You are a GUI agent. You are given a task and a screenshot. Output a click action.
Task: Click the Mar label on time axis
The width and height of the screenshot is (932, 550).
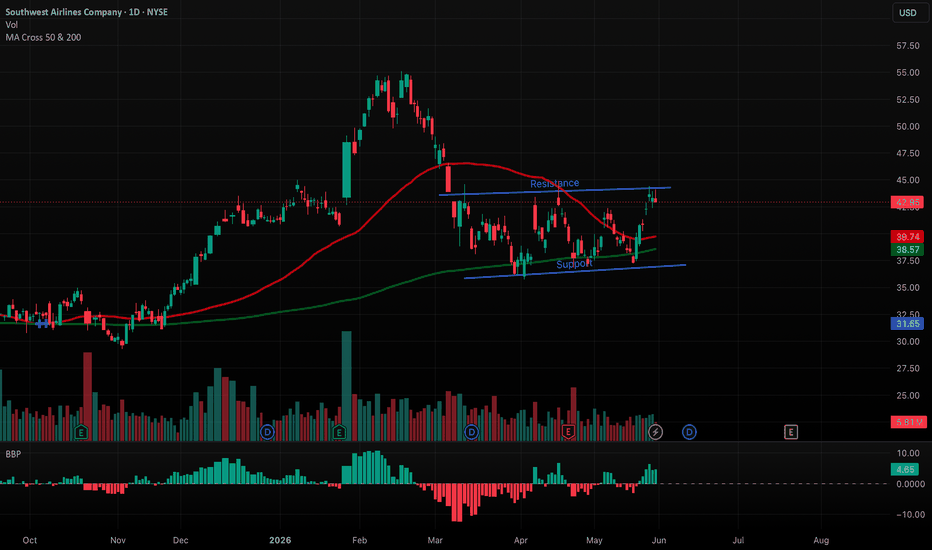click(x=435, y=540)
